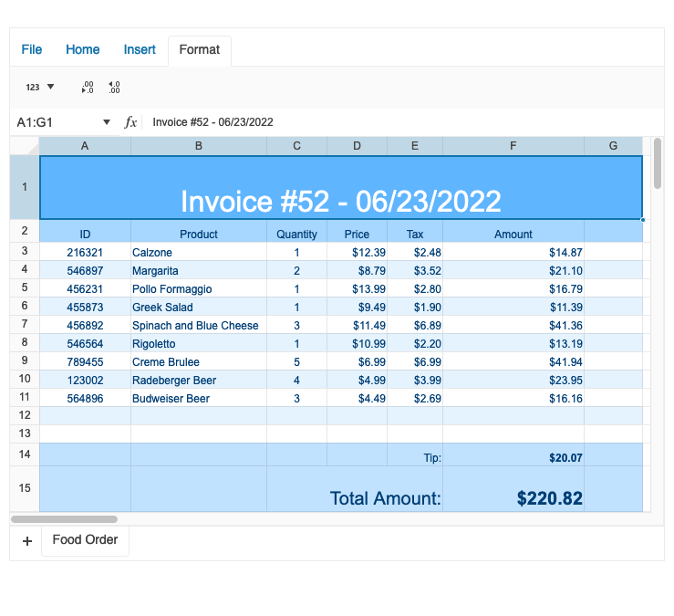Switch to the Insert tab

[x=140, y=49]
